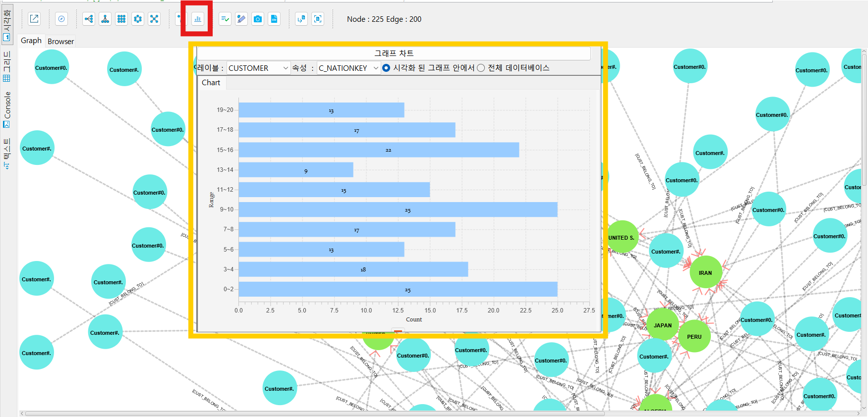Click the 3~4 bar showing 18
Viewport: 868px width, 417px height.
coord(353,269)
